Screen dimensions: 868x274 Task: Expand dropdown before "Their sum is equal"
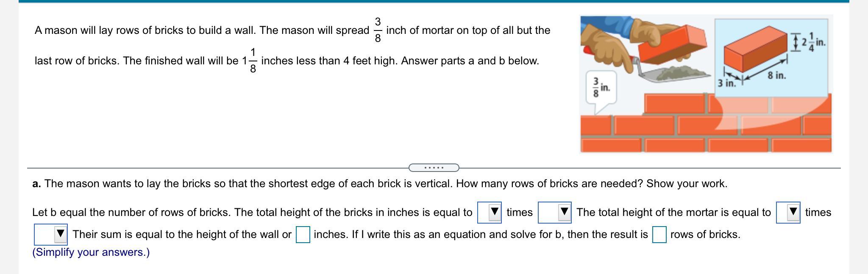pyautogui.click(x=50, y=235)
